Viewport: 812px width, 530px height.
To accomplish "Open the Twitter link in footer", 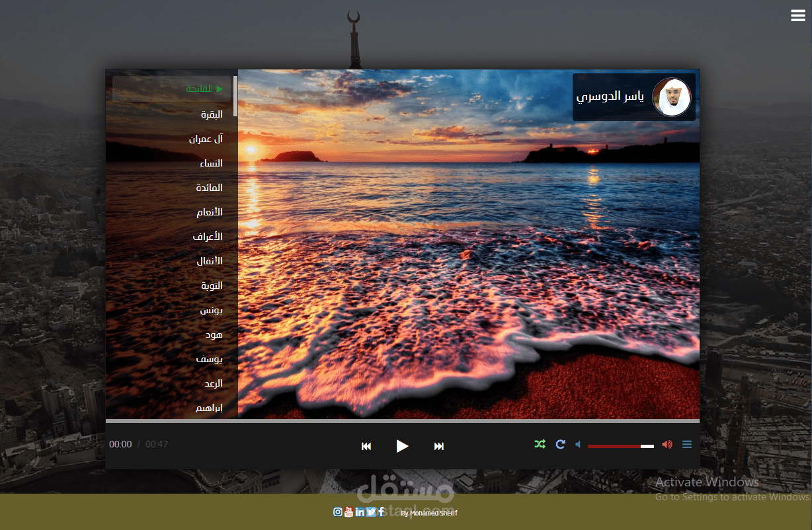I will coord(371,511).
